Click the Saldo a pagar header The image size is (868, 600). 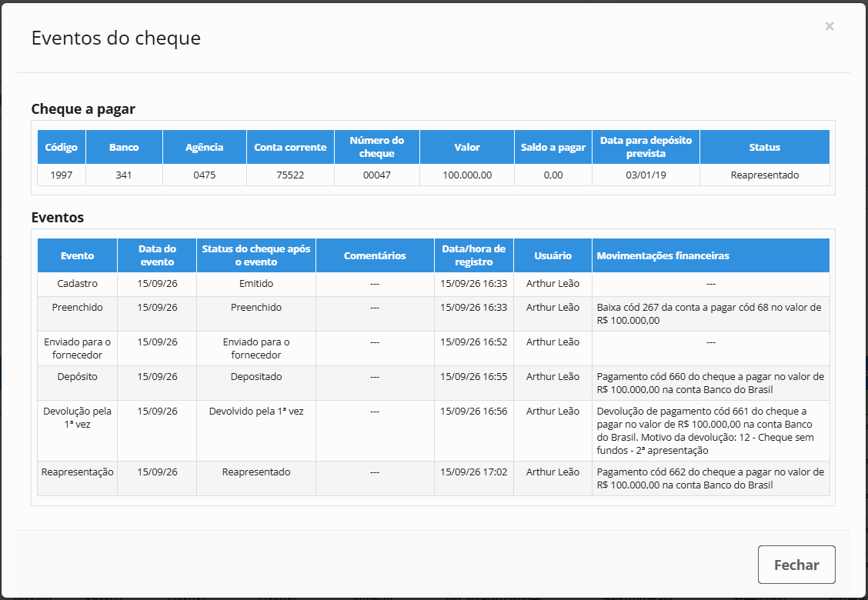pos(553,147)
